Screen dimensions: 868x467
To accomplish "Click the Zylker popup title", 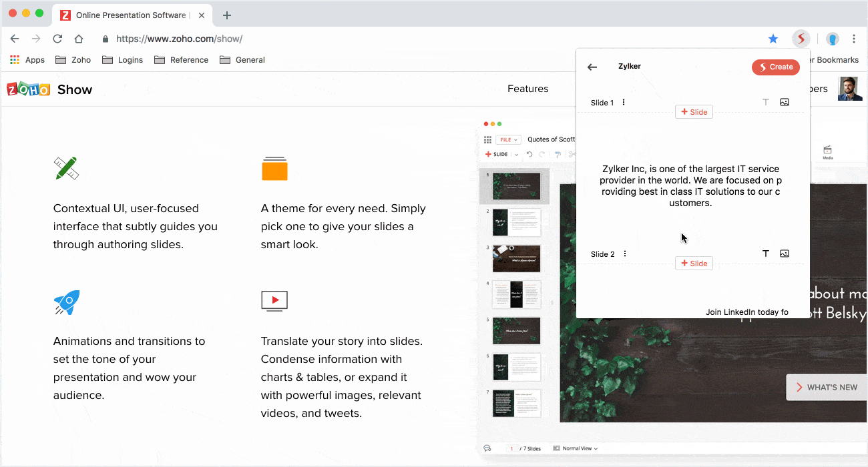I will click(630, 66).
